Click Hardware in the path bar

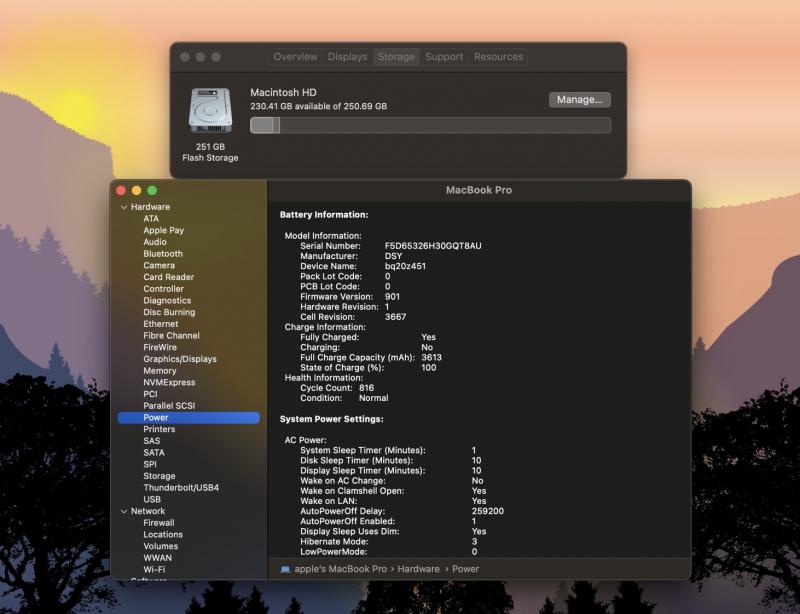(418, 569)
